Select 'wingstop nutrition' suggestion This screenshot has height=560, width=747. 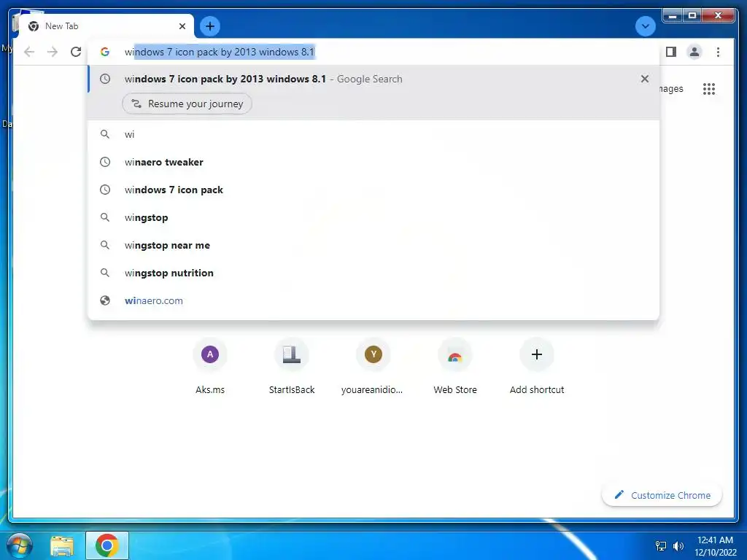coord(374,273)
